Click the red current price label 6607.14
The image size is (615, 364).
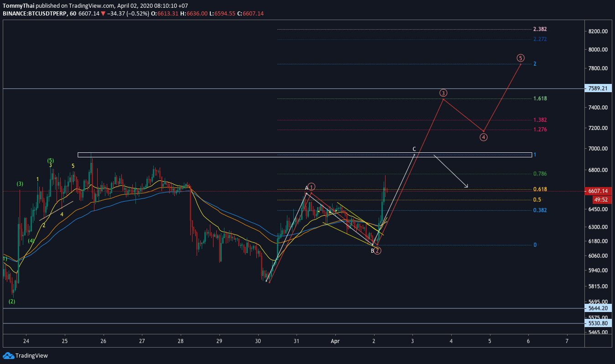tap(598, 191)
